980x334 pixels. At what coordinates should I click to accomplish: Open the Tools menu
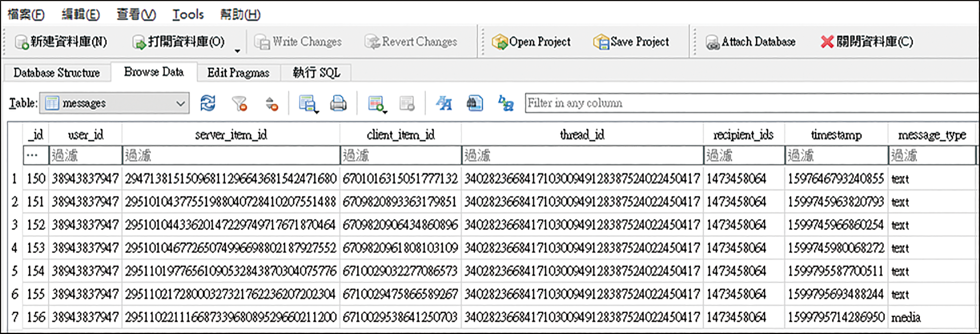click(188, 14)
